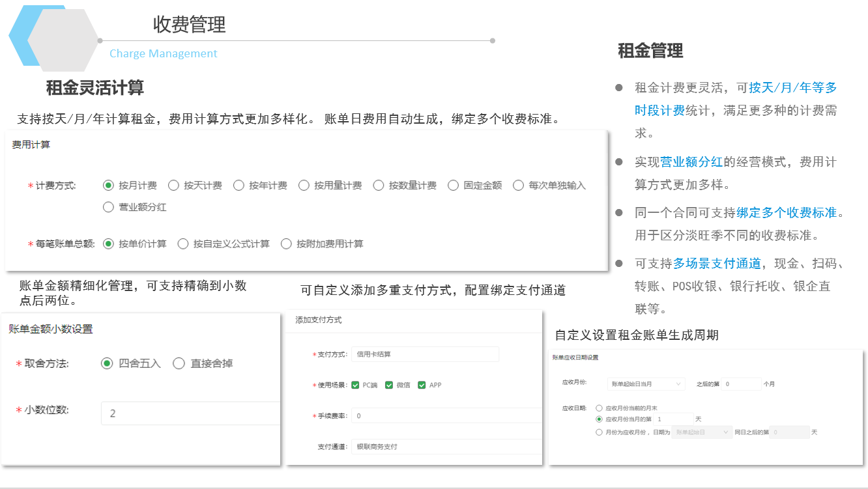The image size is (868, 489).
Task: Click the 小数位数 input showing 2
Action: point(190,413)
